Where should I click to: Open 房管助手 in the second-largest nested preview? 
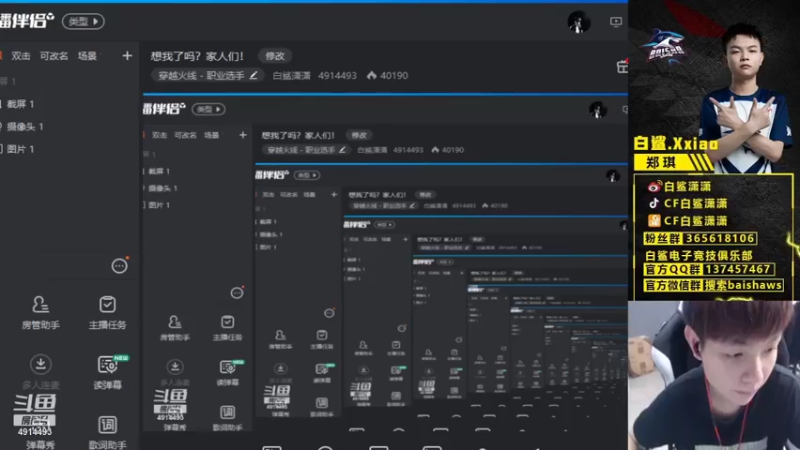pos(280,339)
